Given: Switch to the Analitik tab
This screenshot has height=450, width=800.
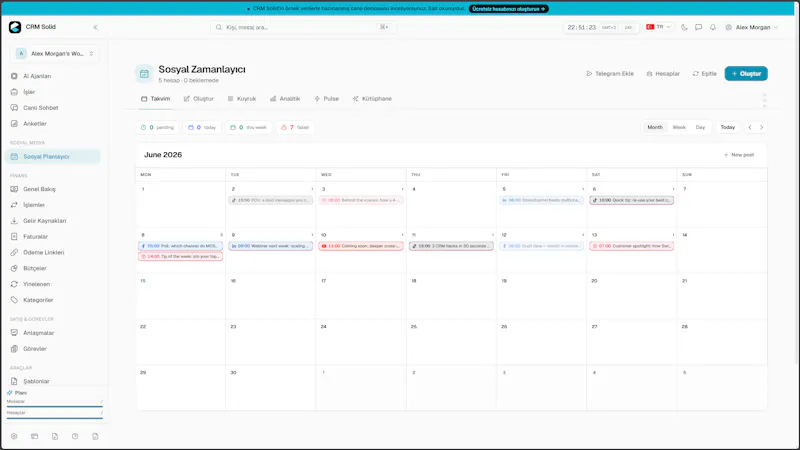Looking at the screenshot, I should click(285, 98).
